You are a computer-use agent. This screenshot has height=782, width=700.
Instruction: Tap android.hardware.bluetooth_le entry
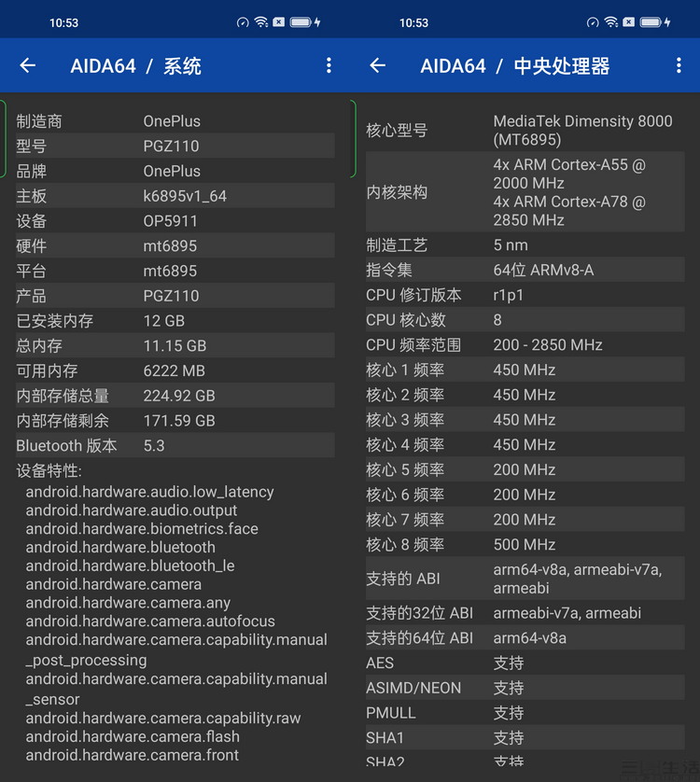coord(131,566)
